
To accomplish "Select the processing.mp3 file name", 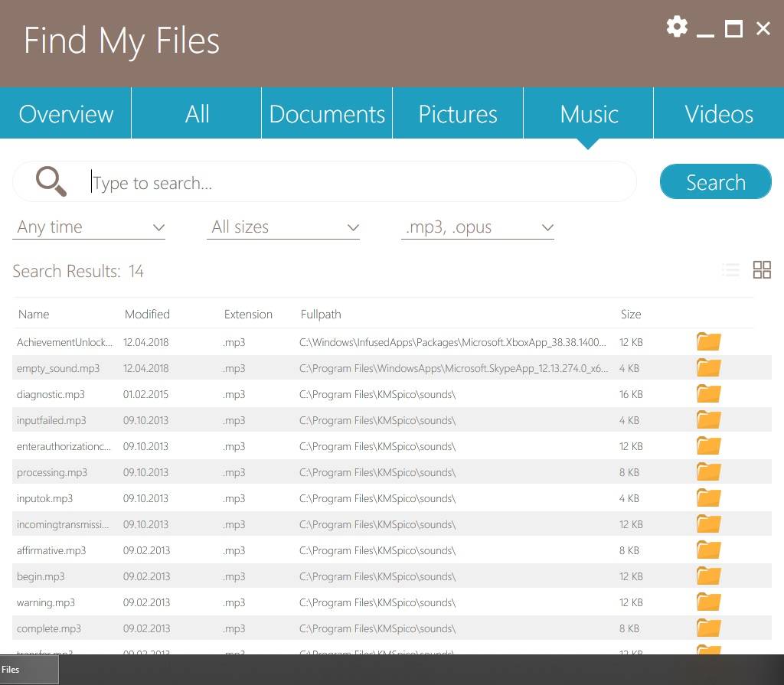I will click(x=52, y=472).
